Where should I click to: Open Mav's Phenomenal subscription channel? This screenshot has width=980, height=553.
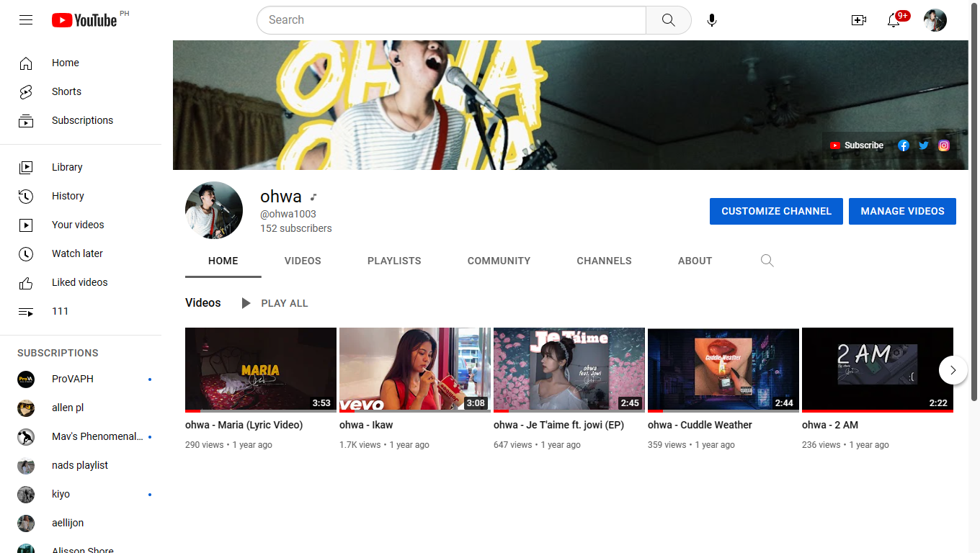[x=81, y=436]
